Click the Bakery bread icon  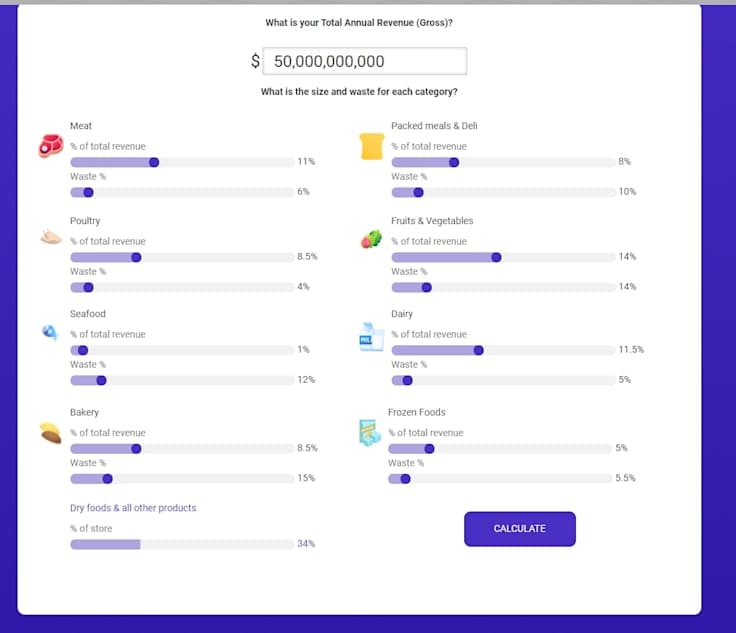point(51,433)
